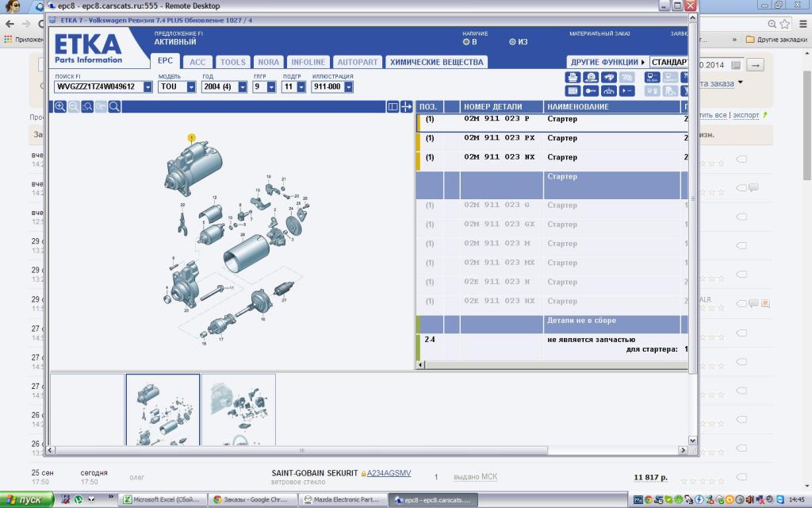The width and height of the screenshot is (812, 508).
Task: Click the arrow-with-dash icon in ETKA toolbar
Action: coord(626,90)
